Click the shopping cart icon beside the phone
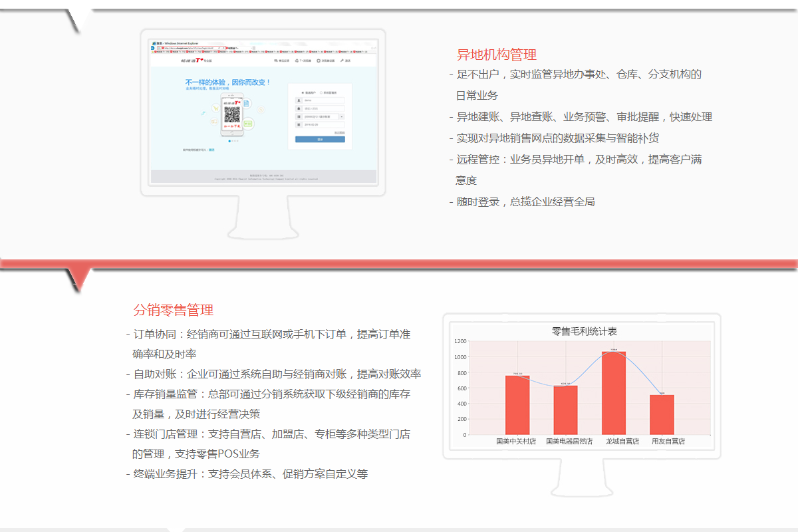The width and height of the screenshot is (798, 532). coord(215,108)
